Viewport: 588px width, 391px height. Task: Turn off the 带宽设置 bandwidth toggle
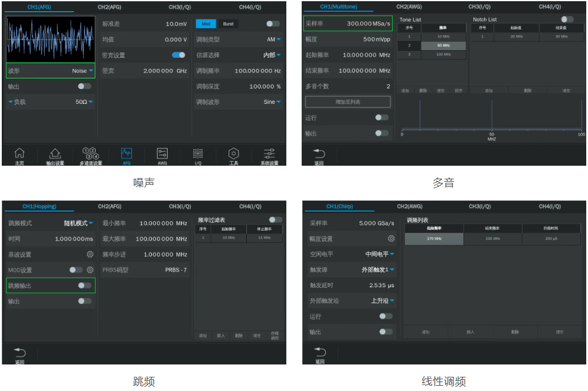click(x=178, y=55)
